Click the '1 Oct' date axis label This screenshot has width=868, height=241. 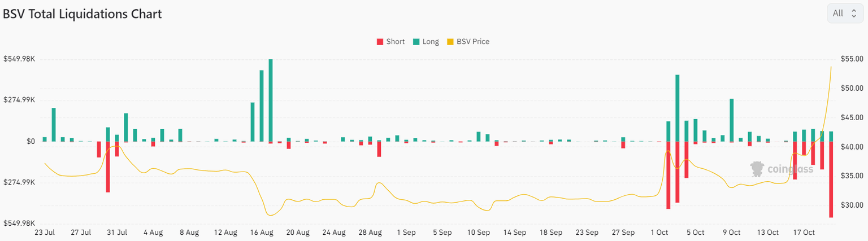(659, 233)
